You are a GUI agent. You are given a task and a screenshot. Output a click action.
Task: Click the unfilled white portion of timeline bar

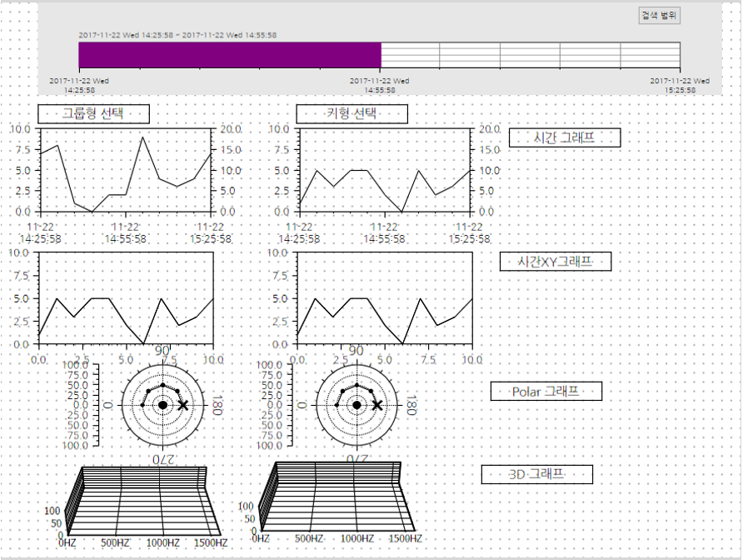[x=531, y=55]
